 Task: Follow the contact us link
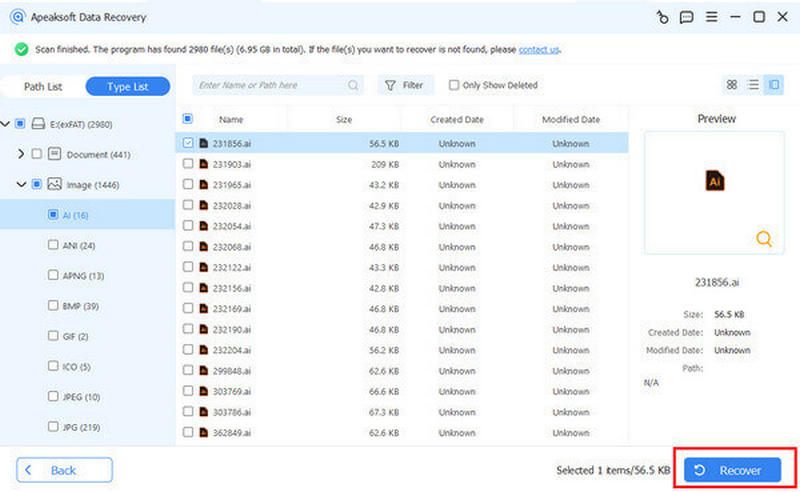[539, 49]
